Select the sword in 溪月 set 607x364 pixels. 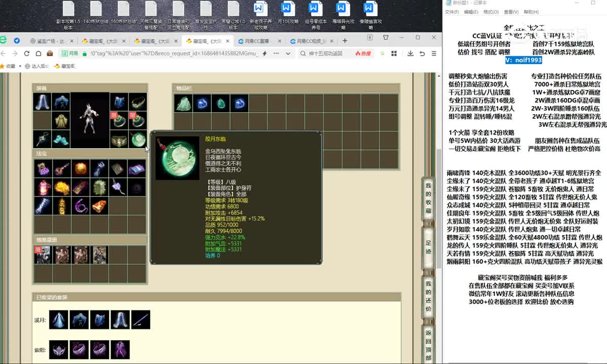coord(141,320)
